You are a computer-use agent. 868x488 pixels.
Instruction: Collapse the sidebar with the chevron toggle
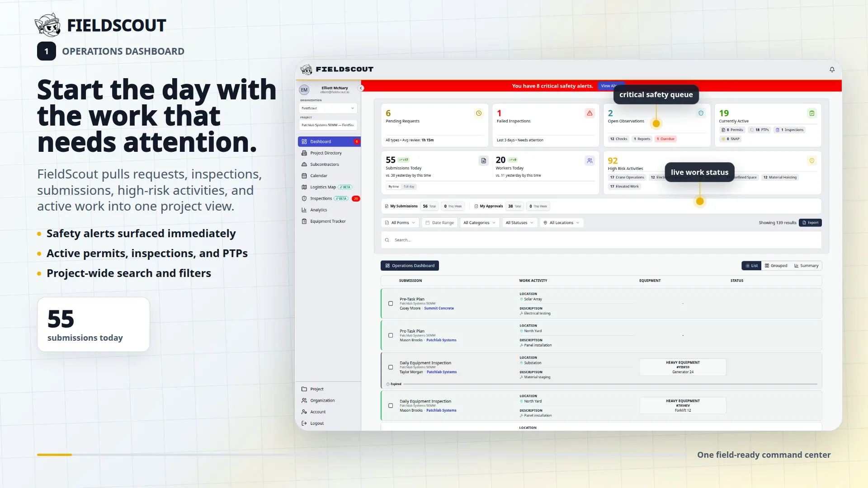pos(361,88)
